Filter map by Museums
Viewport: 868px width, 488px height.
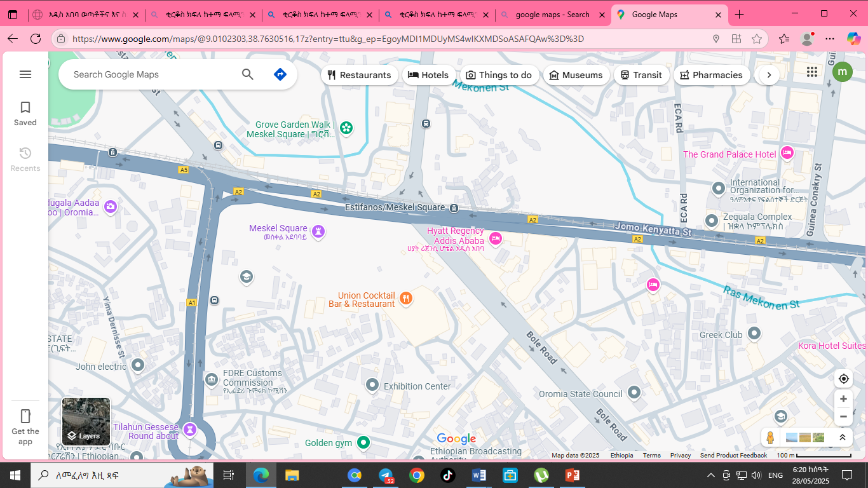576,75
